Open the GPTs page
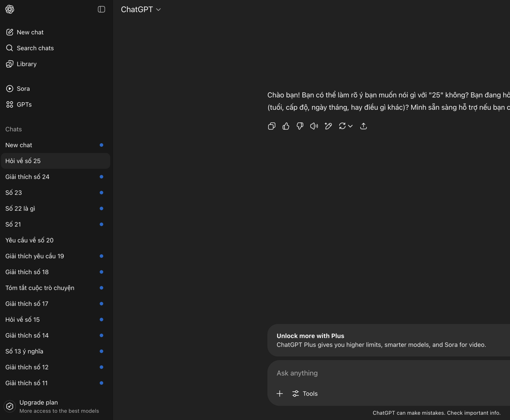The image size is (510, 420). pyautogui.click(x=56, y=104)
